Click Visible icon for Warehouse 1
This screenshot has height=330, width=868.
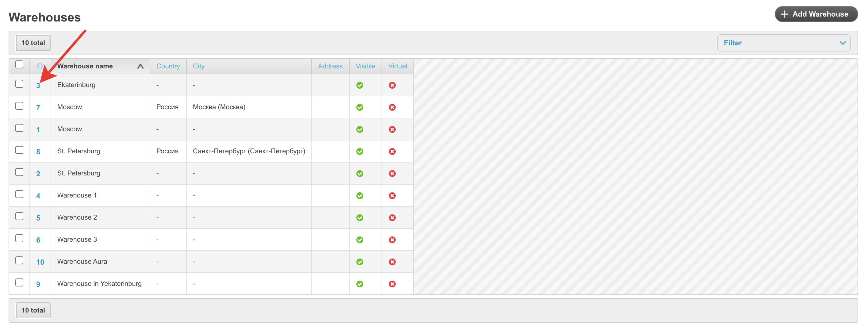(359, 195)
